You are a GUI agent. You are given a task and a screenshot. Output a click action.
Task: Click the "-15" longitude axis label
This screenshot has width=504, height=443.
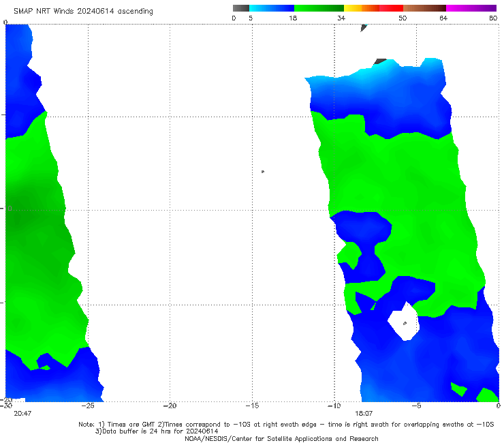pos(252,406)
